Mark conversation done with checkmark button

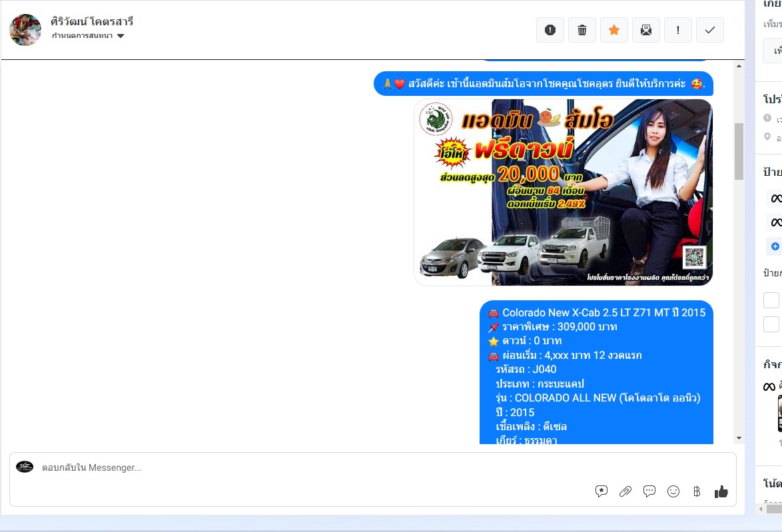pos(710,30)
